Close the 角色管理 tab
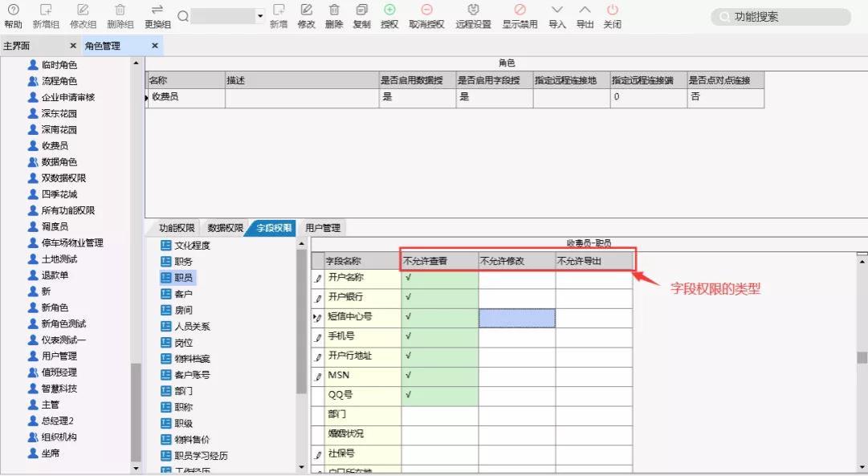Screen dimensions: 868x476 click(x=155, y=46)
